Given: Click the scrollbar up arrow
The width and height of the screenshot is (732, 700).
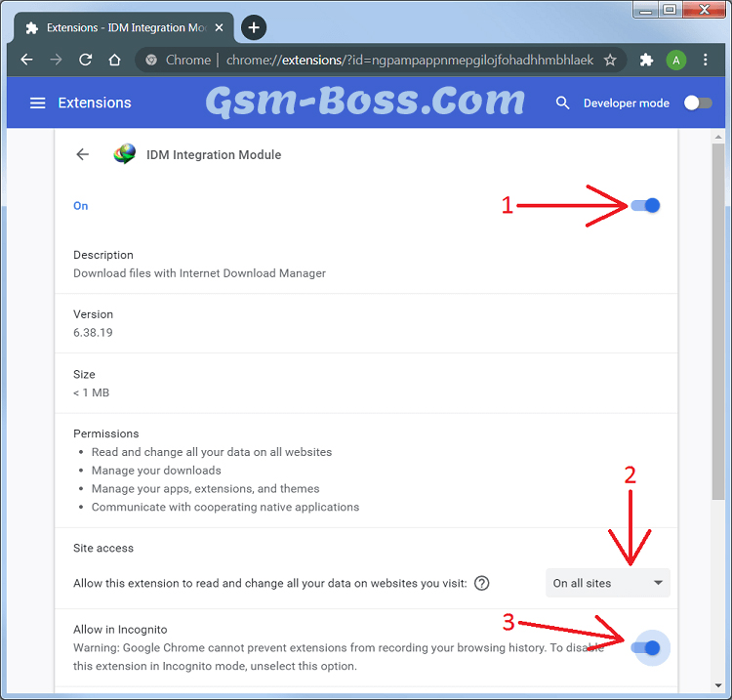Looking at the screenshot, I should [718, 137].
